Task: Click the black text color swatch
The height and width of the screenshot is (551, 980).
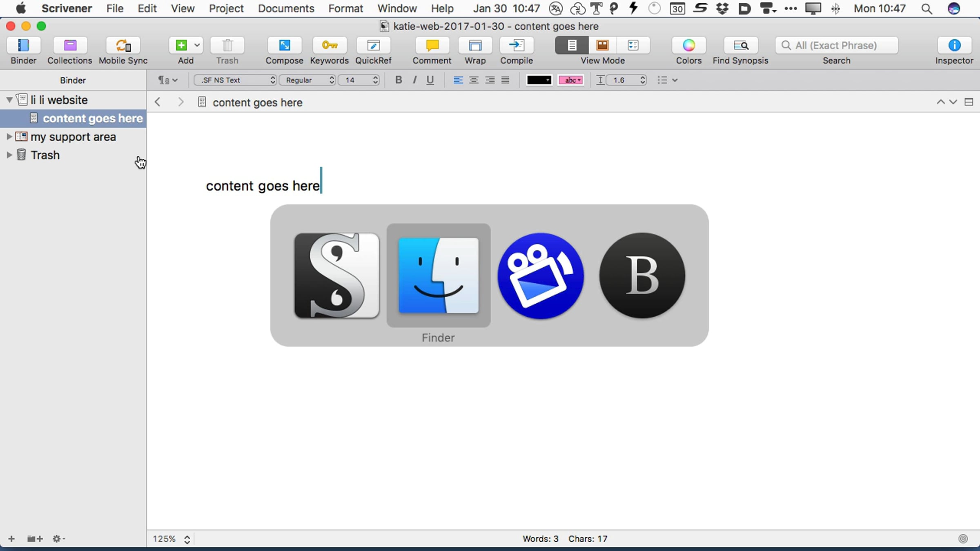Action: [539, 80]
